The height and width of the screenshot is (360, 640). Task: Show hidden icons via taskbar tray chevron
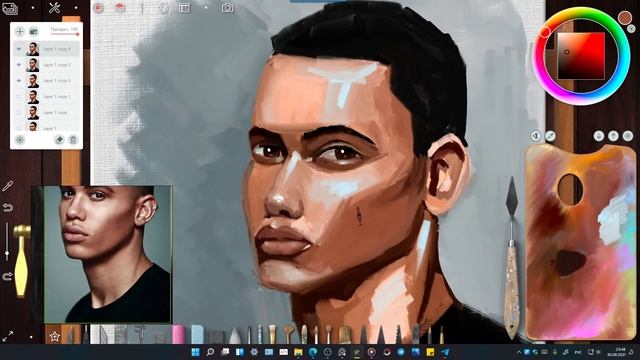pos(519,352)
